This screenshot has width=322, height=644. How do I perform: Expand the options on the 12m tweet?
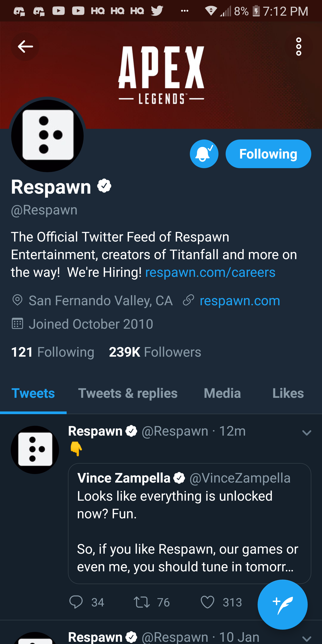(307, 432)
